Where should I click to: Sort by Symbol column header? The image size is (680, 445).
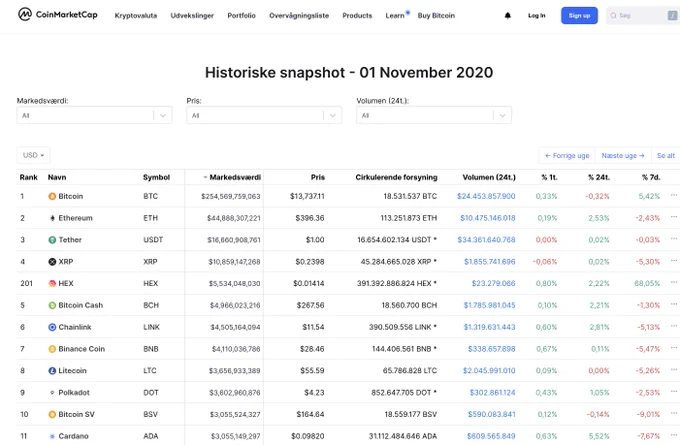(157, 177)
